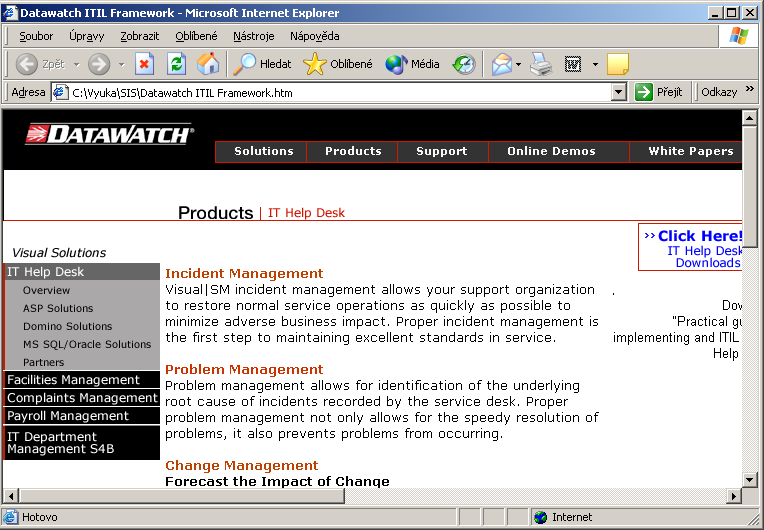
Task: Open the Zobrazit menu
Action: [x=140, y=36]
